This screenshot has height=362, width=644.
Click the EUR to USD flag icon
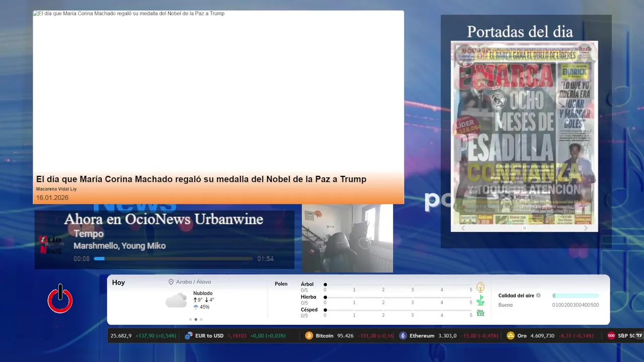coord(189,335)
